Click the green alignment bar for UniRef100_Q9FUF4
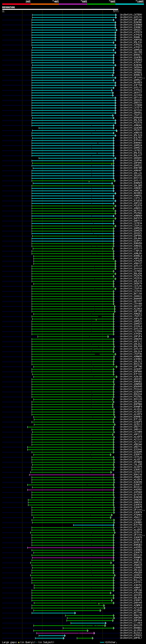 click(x=73, y=337)
